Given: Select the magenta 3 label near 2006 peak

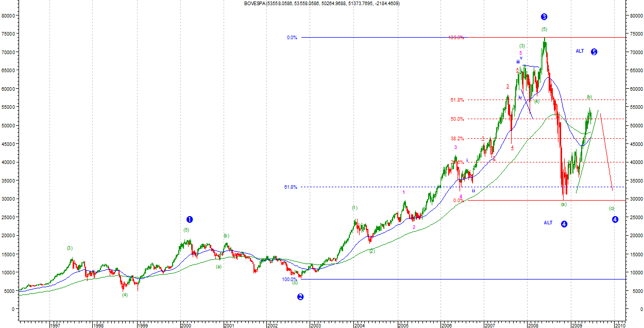Looking at the screenshot, I should [455, 147].
